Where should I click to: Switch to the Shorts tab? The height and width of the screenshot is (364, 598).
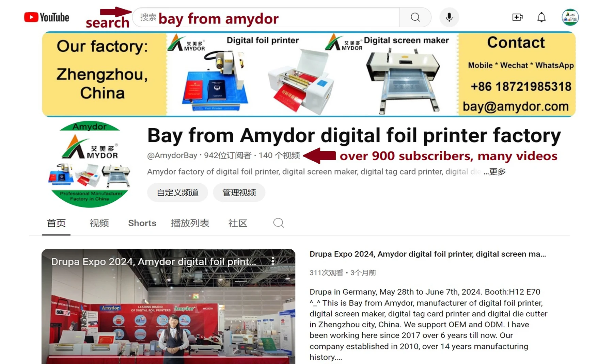(142, 223)
